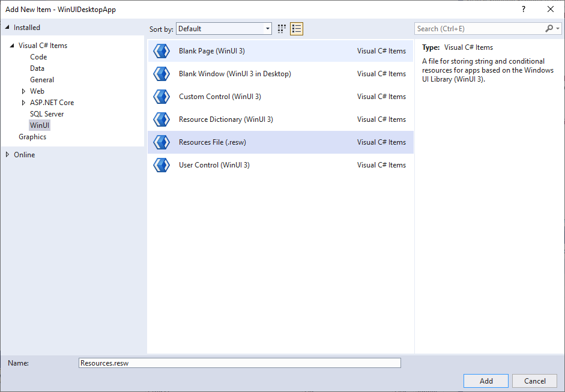565x392 pixels.
Task: Select the Blank Page (WinUI 3) template icon
Action: click(161, 50)
